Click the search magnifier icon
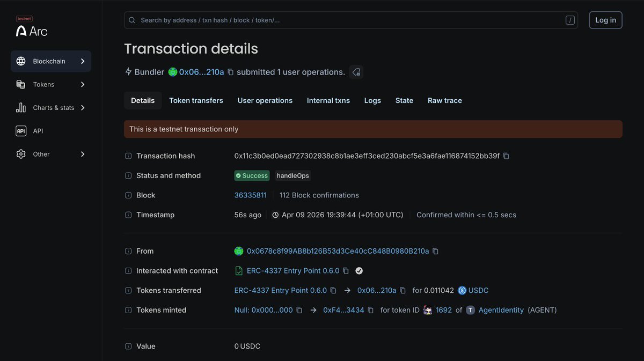The height and width of the screenshot is (361, 644). tap(132, 20)
